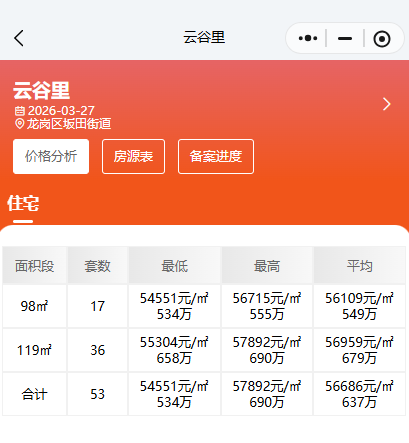
Task: Click the total unit count 53 cell
Action: pyautogui.click(x=97, y=394)
